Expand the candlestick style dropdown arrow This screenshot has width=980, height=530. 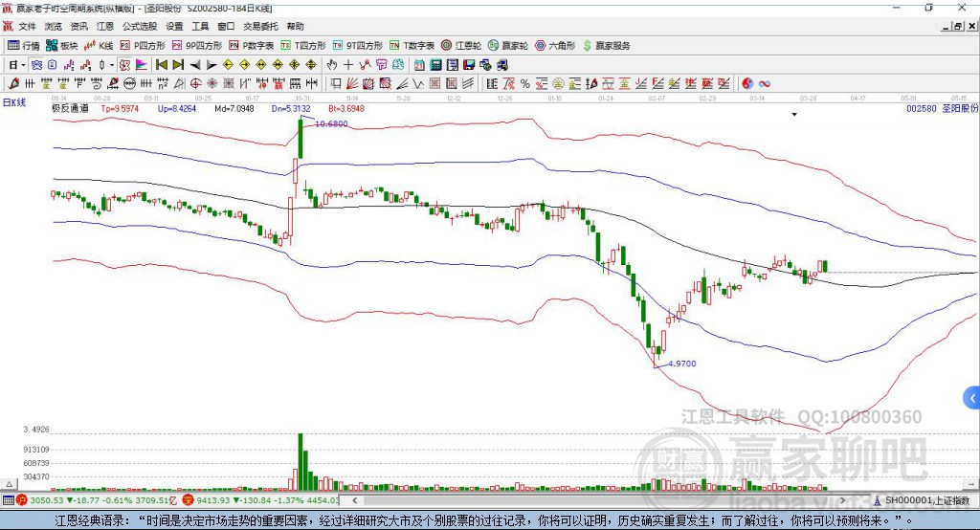click(x=112, y=65)
